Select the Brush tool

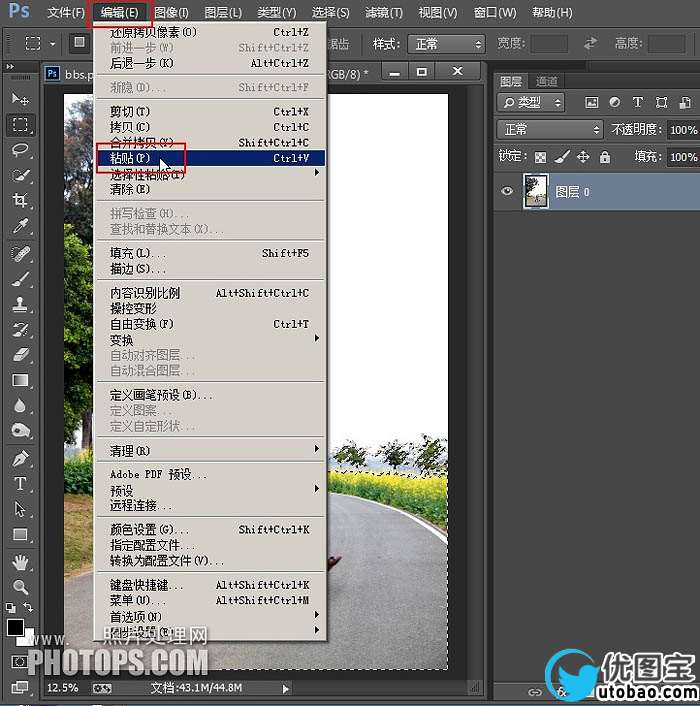coord(20,279)
